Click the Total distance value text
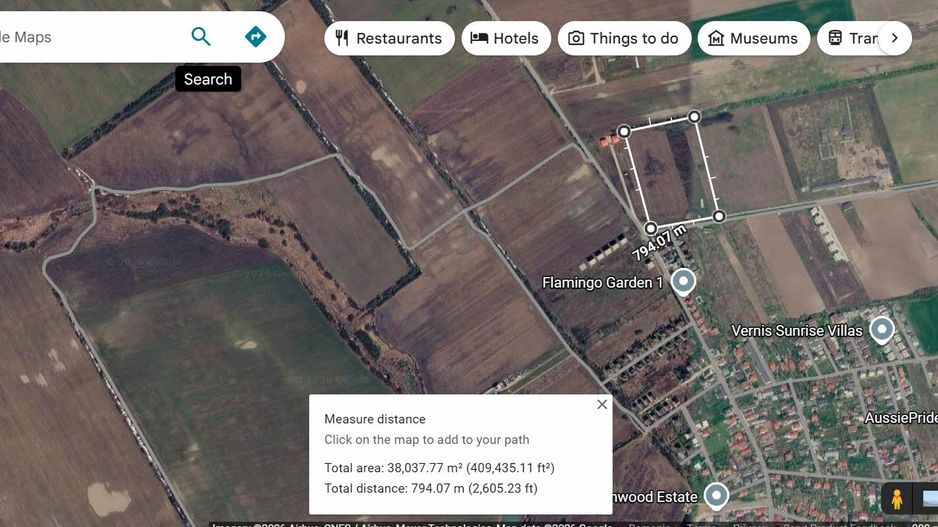938x527 pixels. click(431, 488)
